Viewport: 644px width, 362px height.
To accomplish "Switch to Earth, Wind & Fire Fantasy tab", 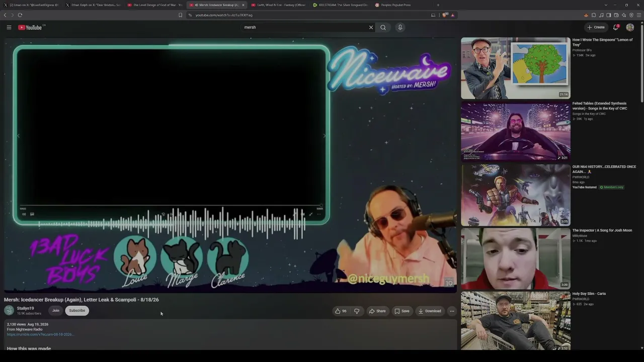I will (x=279, y=5).
